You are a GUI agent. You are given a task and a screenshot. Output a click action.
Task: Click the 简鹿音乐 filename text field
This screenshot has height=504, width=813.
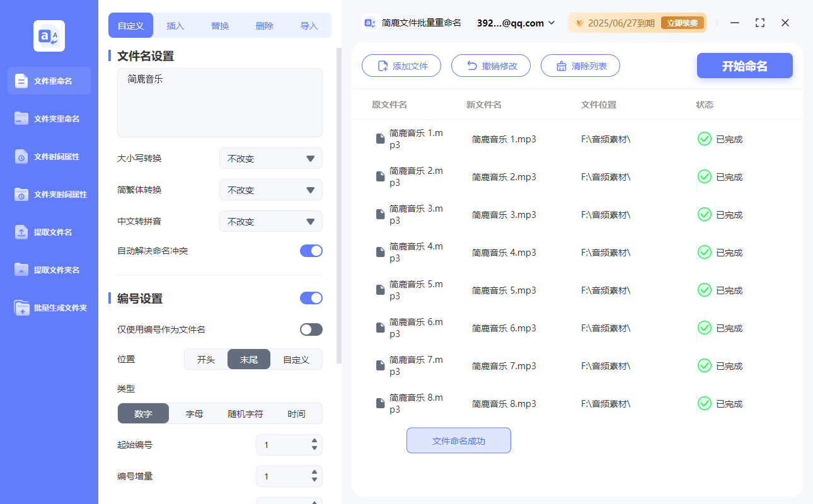point(219,101)
